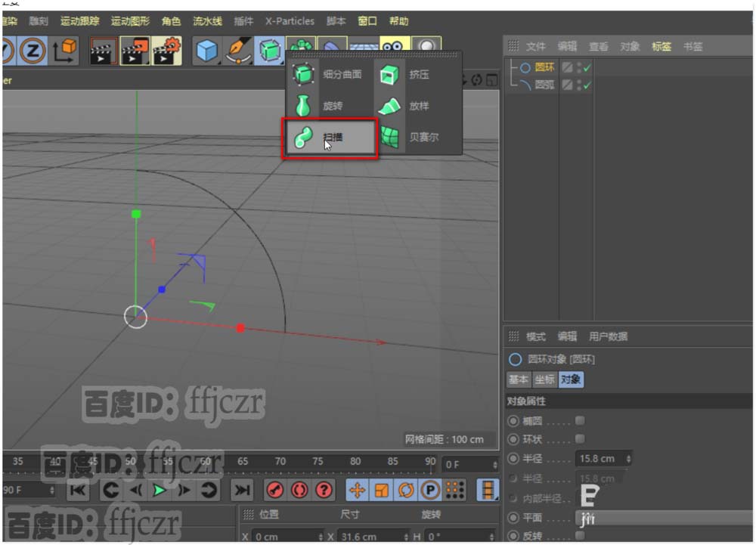756x545 pixels.
Task: Go to next keyframe
Action: click(209, 491)
